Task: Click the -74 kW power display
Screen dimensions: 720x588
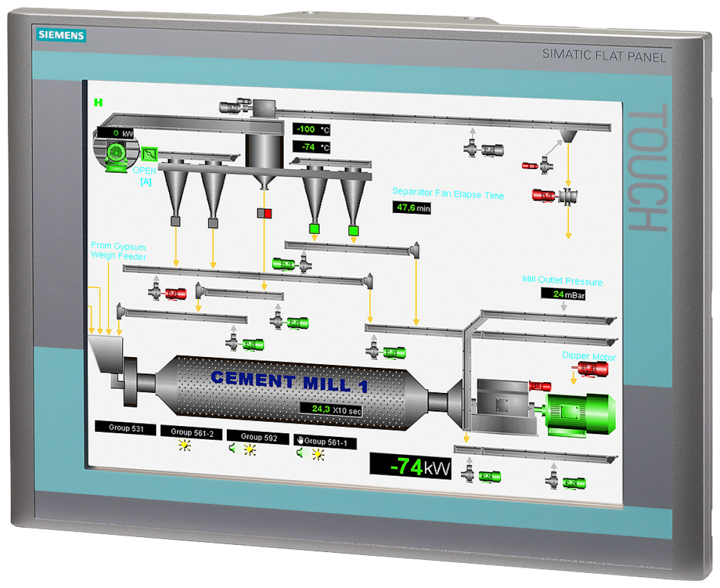Action: point(411,465)
